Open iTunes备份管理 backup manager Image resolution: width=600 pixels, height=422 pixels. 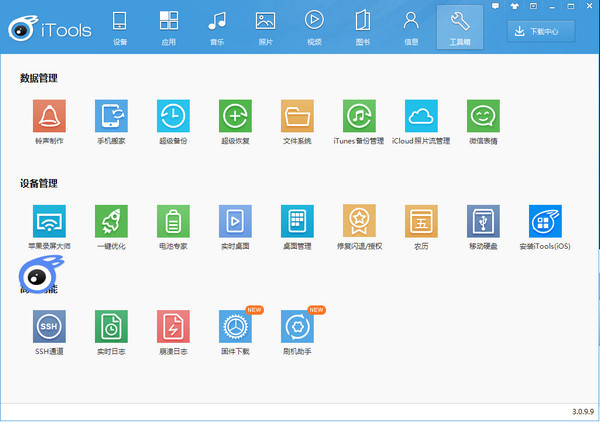click(x=359, y=116)
